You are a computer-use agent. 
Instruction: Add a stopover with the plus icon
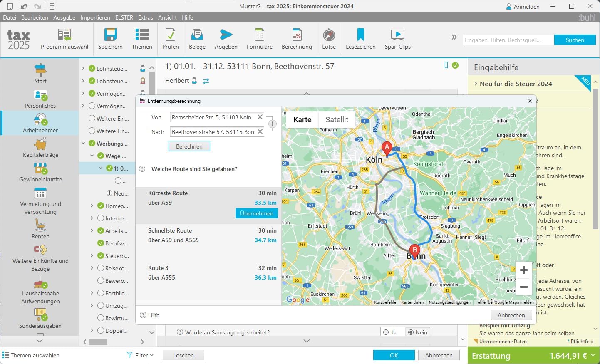tap(273, 124)
